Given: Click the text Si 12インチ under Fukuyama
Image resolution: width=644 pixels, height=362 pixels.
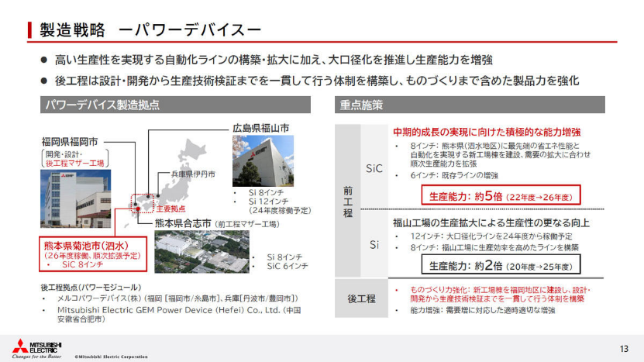Looking at the screenshot, I should click(x=269, y=202).
